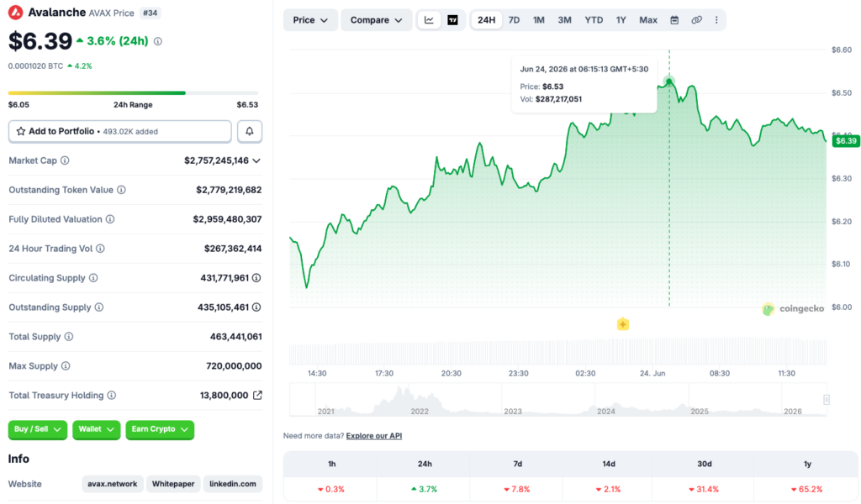This screenshot has height=504, width=861.
Task: Show Max Supply info tooltip
Action: click(66, 365)
